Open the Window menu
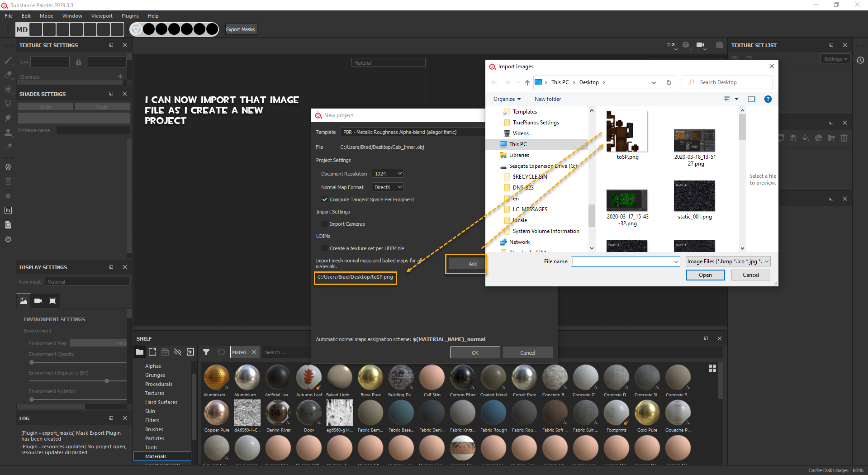 coord(72,16)
